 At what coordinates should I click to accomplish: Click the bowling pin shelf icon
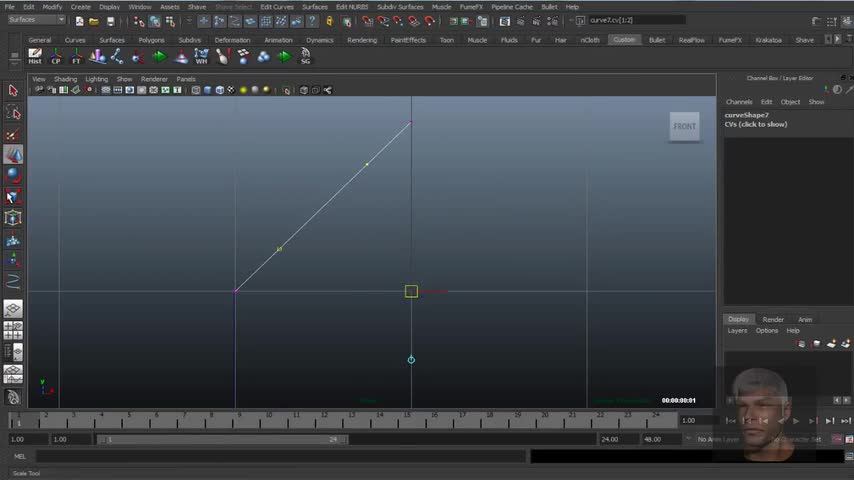(222, 57)
